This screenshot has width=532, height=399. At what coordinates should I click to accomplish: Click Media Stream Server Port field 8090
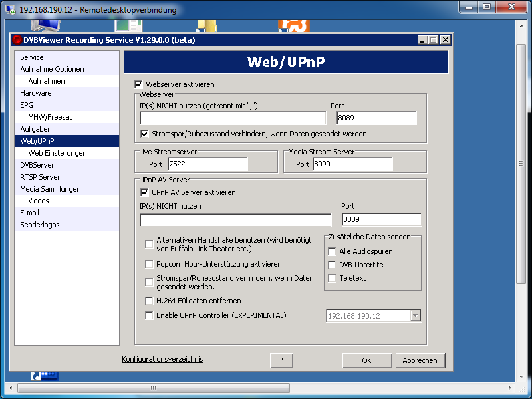point(352,164)
